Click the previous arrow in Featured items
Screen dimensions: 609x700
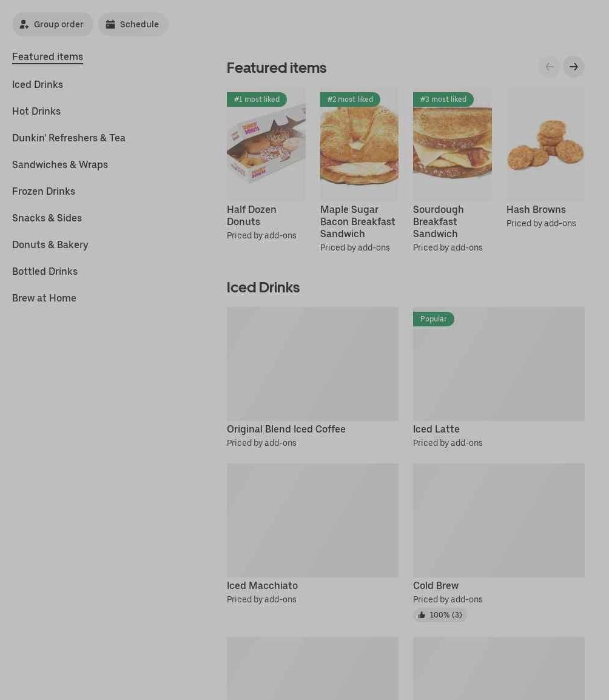click(x=550, y=67)
